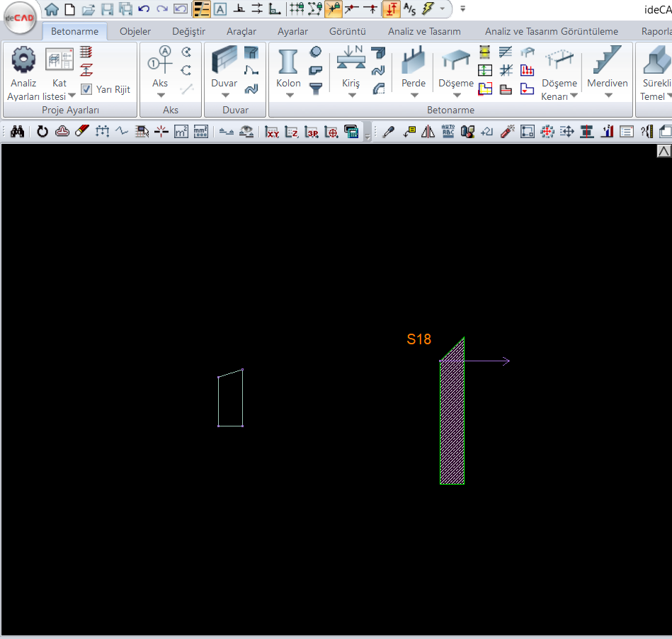This screenshot has height=639, width=672.
Task: Click the calculator icon in toolbar
Action: pyautogui.click(x=351, y=131)
